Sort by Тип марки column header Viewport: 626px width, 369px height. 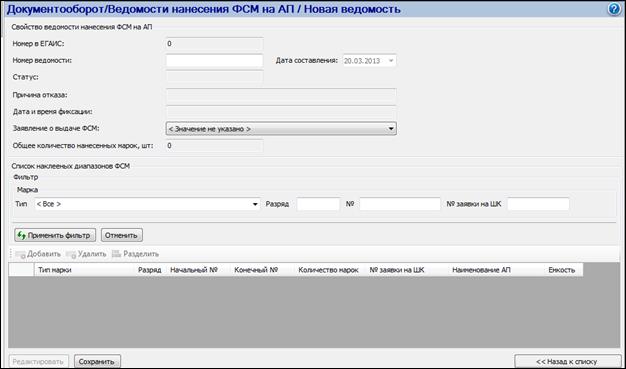pyautogui.click(x=85, y=270)
